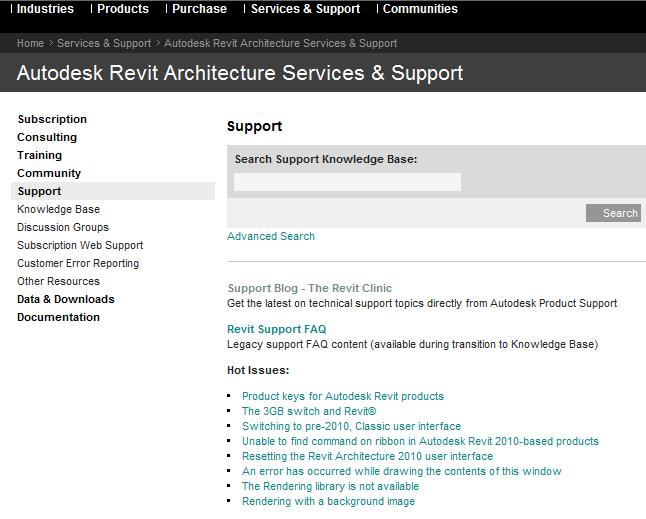Open Customer Error Reporting sidebar link
This screenshot has width=646, height=519.
tap(78, 263)
